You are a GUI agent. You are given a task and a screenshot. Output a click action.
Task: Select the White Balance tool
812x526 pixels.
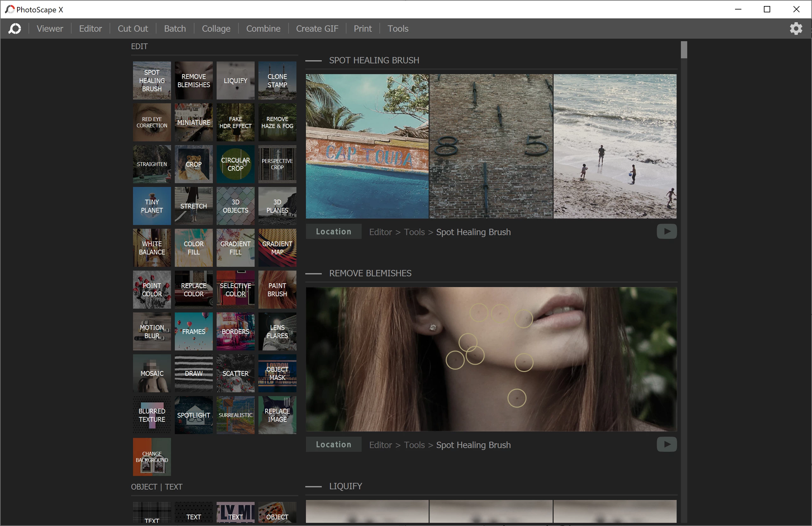point(151,248)
